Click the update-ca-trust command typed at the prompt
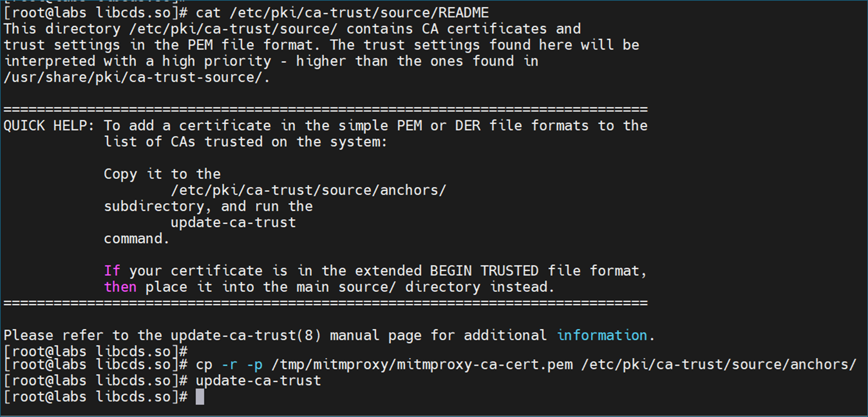Viewport: 868px width, 417px height. tap(258, 381)
